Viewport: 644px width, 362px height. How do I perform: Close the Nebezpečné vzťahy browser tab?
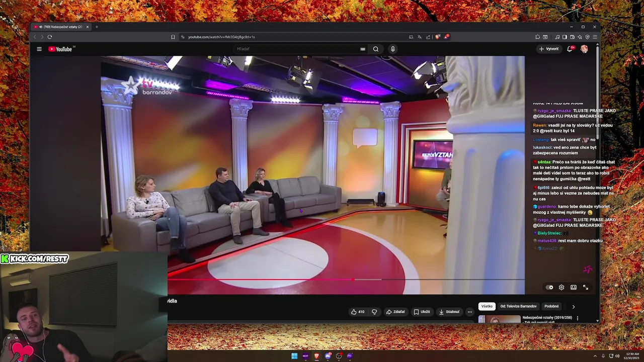point(88,27)
